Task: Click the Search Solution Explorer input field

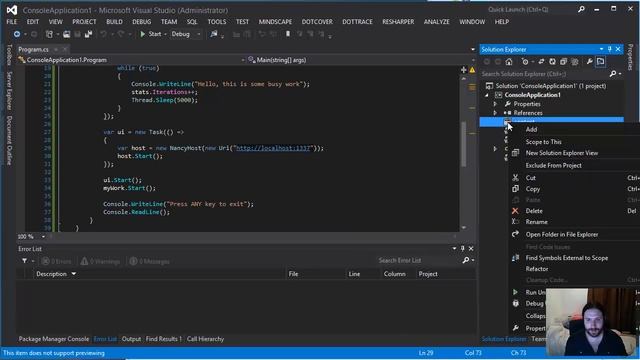Action: tap(545, 74)
